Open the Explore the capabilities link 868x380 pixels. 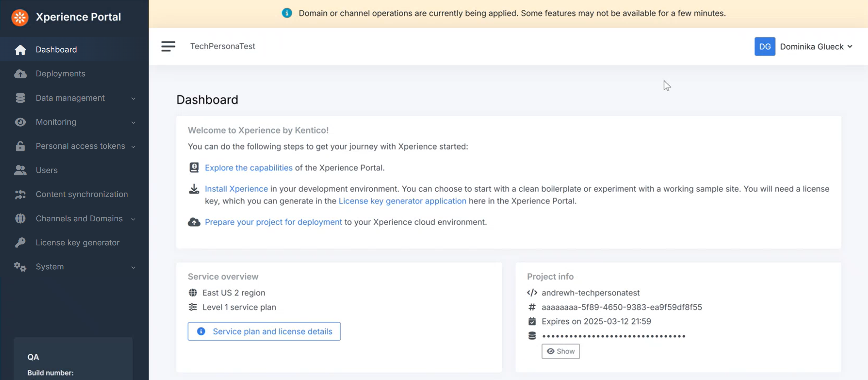248,168
